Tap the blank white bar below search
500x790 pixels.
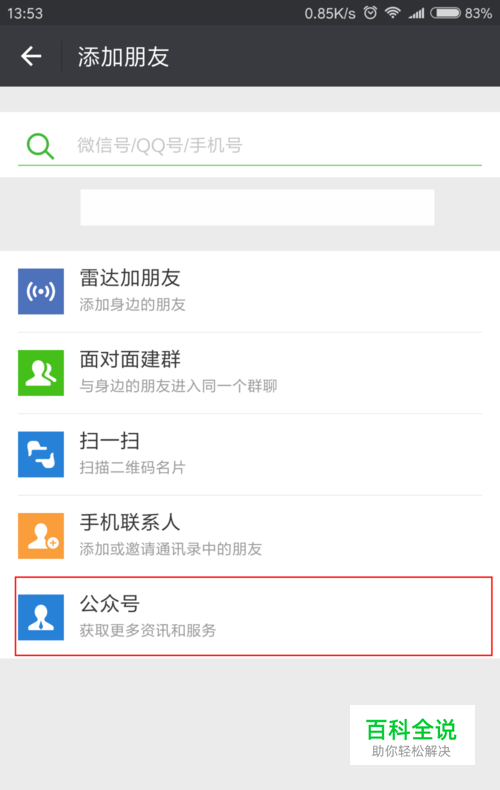(257, 207)
